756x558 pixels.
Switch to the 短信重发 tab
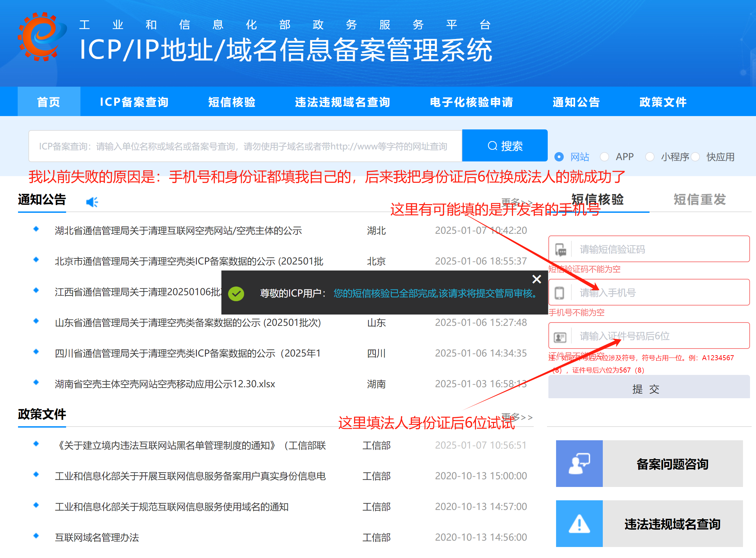pos(699,199)
